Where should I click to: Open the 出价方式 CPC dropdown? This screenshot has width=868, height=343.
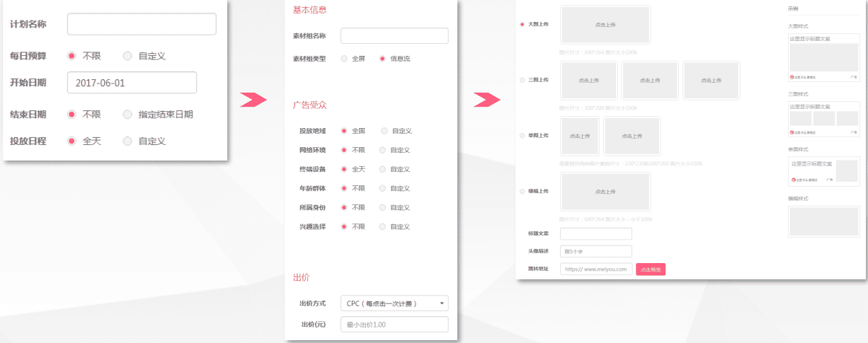tap(394, 303)
